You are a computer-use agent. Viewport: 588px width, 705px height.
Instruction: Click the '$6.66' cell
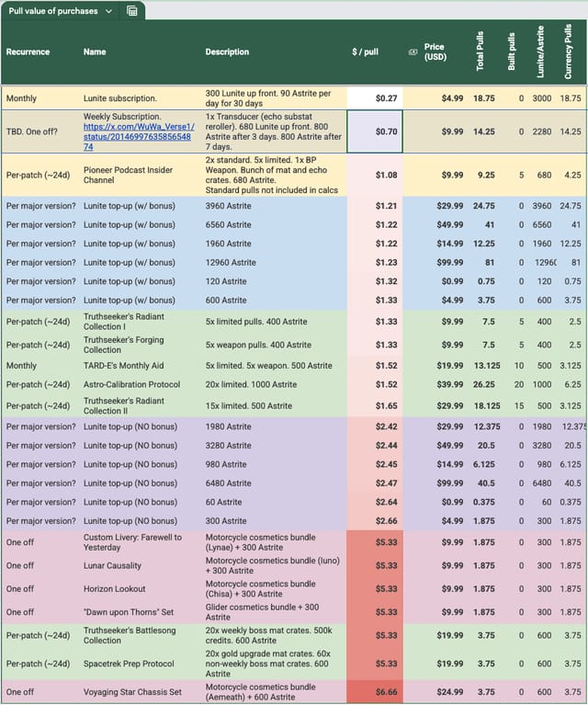(x=375, y=692)
